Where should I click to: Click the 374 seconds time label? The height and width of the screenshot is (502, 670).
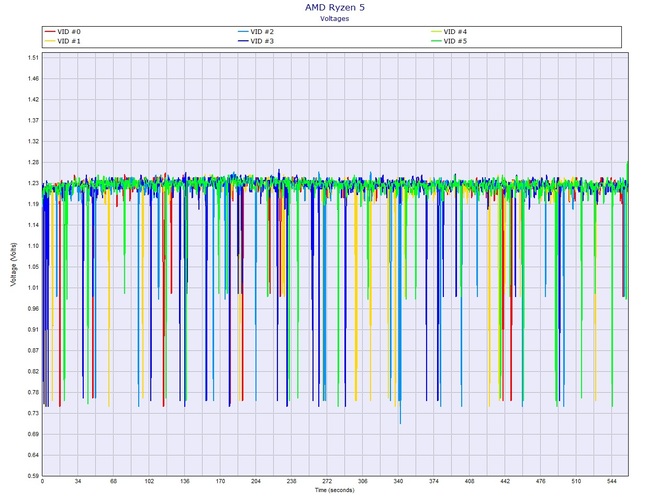[434, 481]
